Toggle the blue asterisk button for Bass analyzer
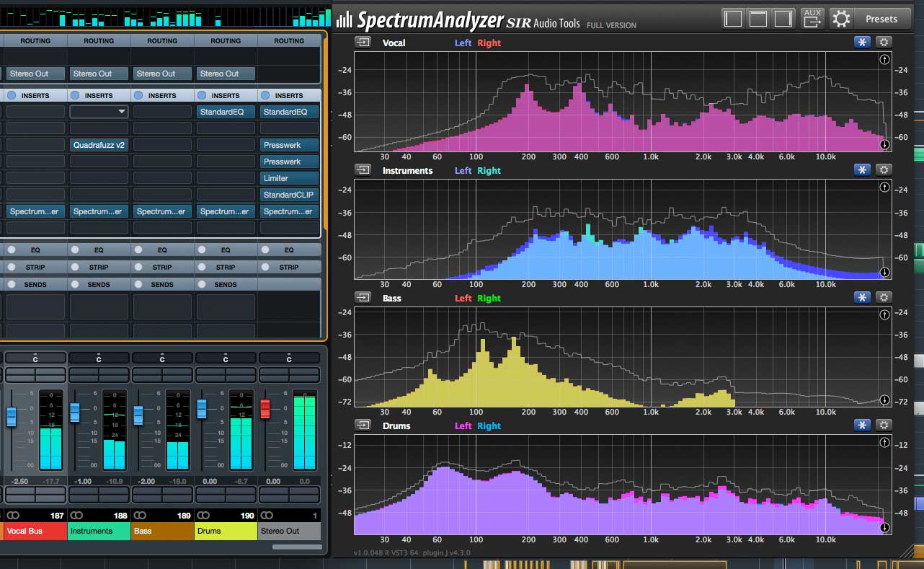The image size is (924, 569). (x=862, y=298)
